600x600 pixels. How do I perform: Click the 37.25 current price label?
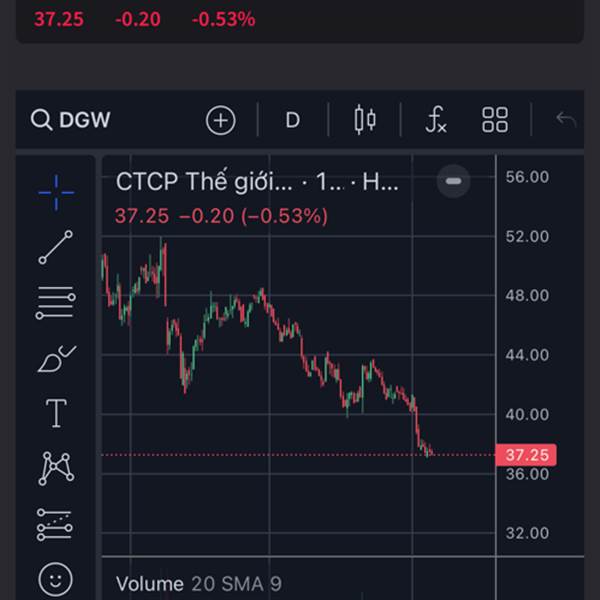click(x=528, y=455)
